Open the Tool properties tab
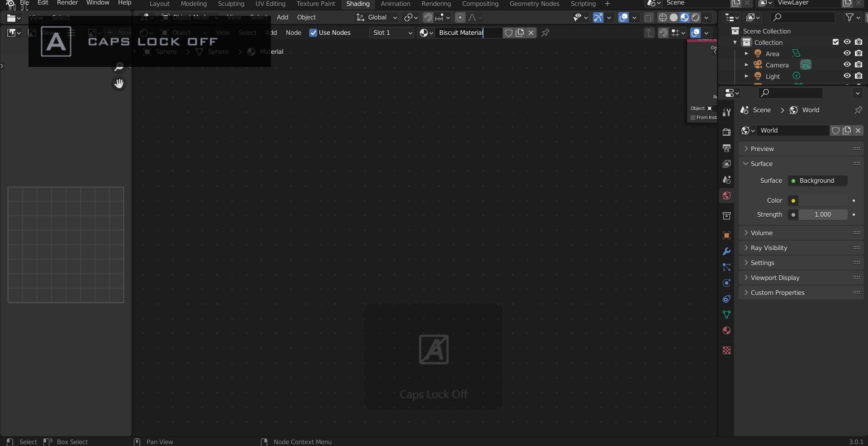Screen dimensions: 868x446 coord(726,112)
